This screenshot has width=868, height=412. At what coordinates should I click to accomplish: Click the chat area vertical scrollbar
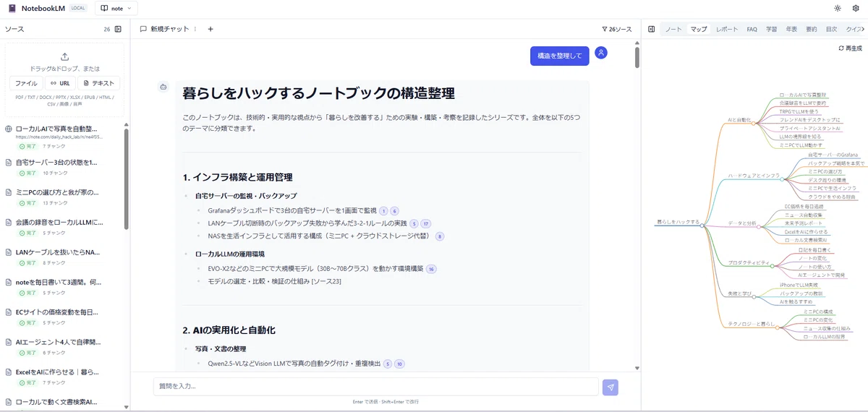tap(637, 58)
